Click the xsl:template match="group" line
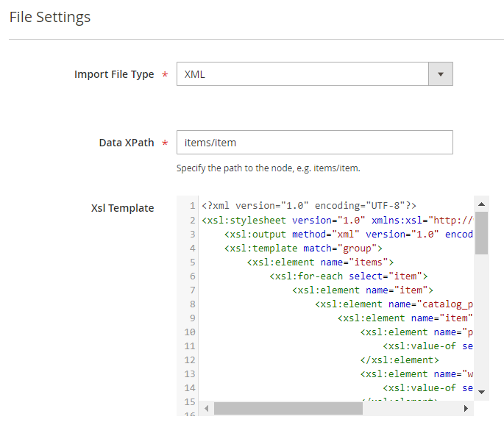Viewport: 504px width, 436px height. (303, 249)
